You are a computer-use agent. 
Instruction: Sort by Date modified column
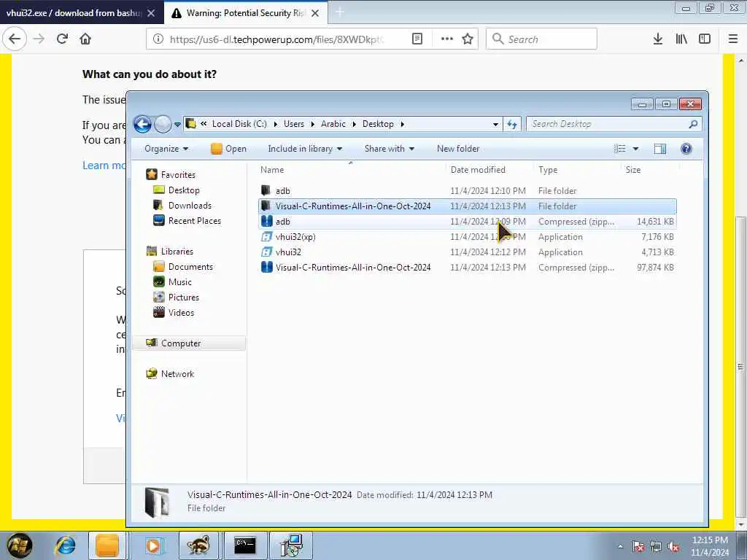pyautogui.click(x=490, y=169)
